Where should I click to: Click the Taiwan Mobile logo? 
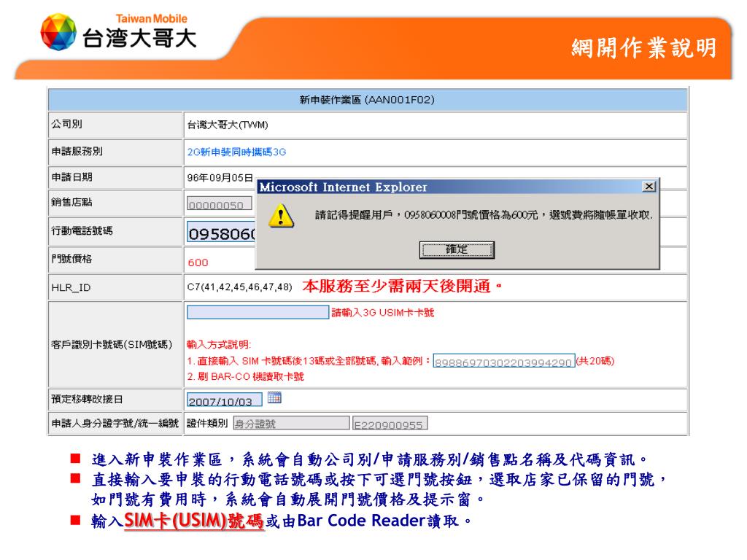[x=118, y=32]
